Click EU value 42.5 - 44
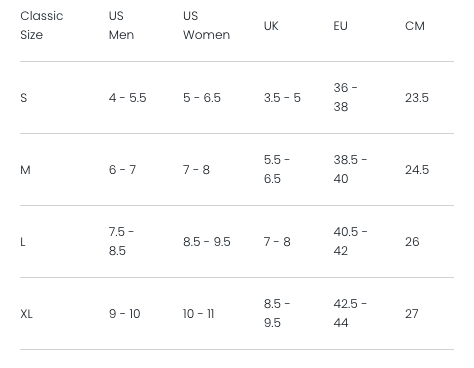This screenshot has height=368, width=474. click(x=350, y=313)
